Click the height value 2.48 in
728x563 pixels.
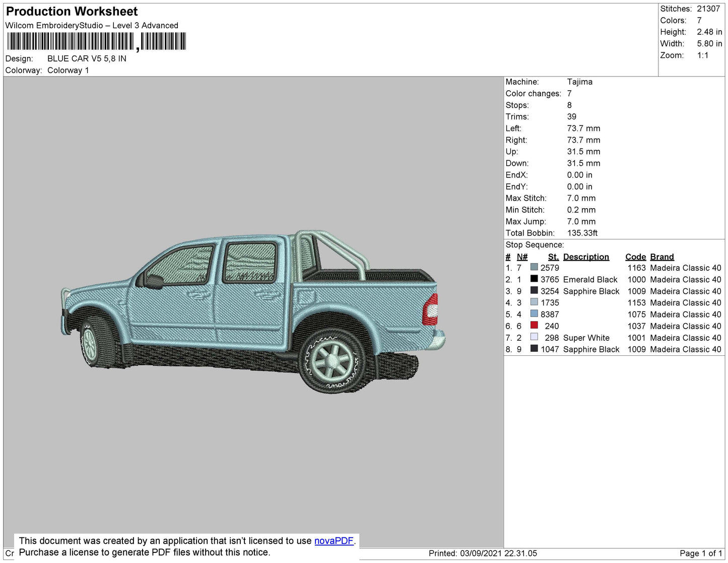(x=709, y=32)
